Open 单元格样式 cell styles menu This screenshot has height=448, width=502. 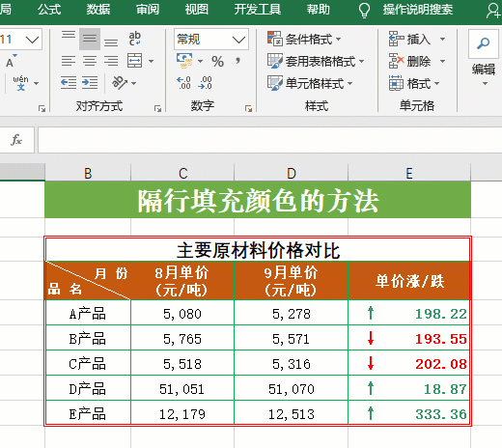[x=310, y=83]
